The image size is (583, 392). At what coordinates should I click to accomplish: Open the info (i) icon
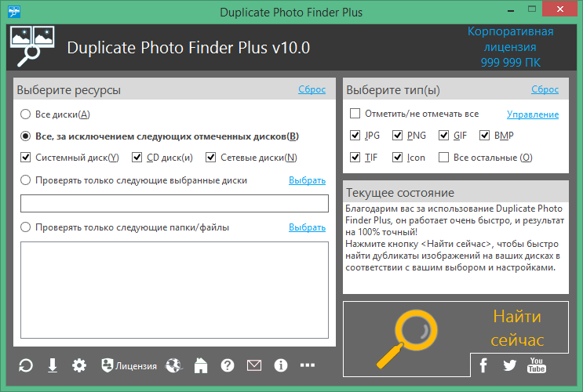281,365
